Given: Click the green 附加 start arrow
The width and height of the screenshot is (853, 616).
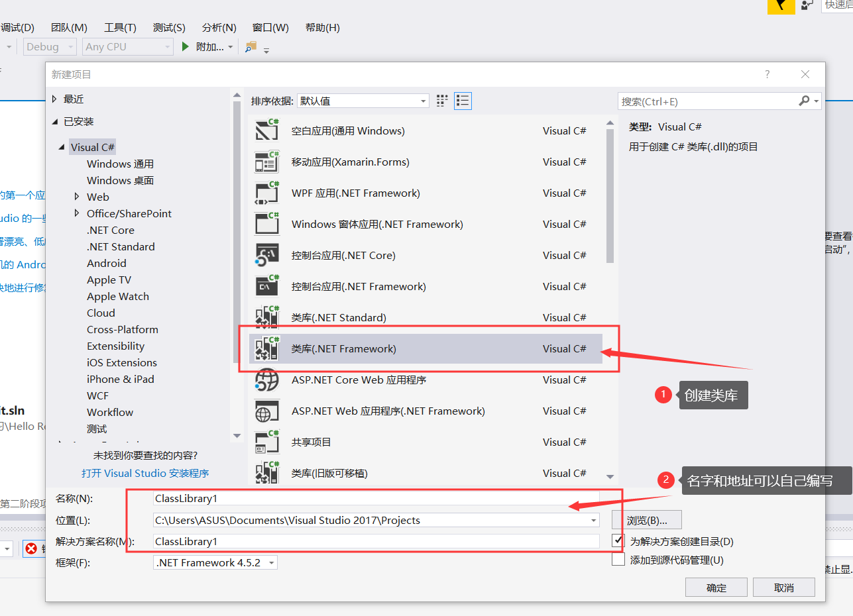Looking at the screenshot, I should 186,46.
